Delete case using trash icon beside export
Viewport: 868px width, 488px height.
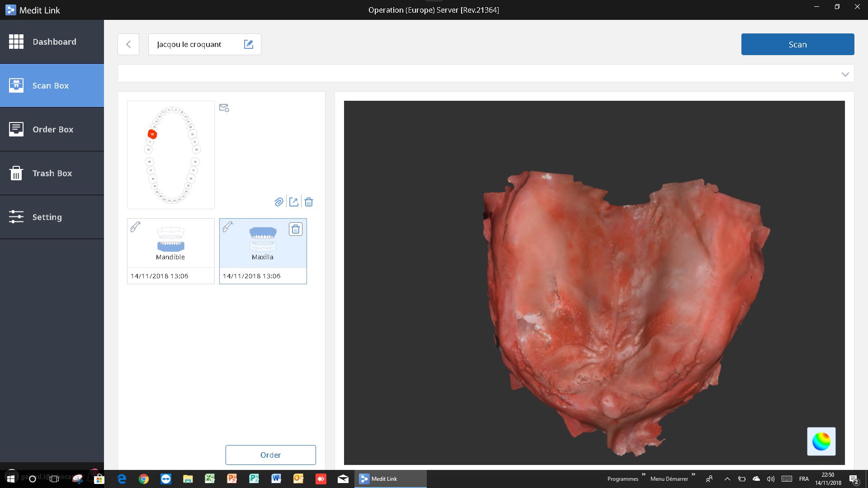pos(309,202)
